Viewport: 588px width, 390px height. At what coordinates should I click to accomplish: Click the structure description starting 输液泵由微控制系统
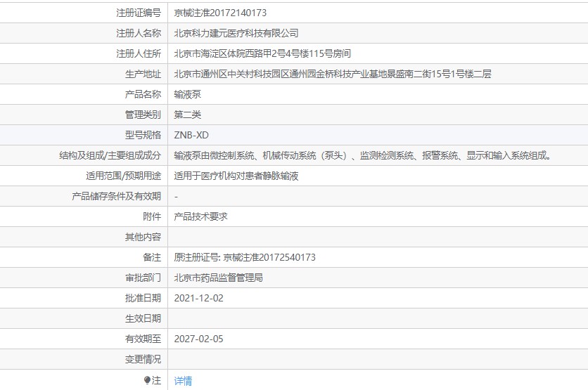coord(362,155)
